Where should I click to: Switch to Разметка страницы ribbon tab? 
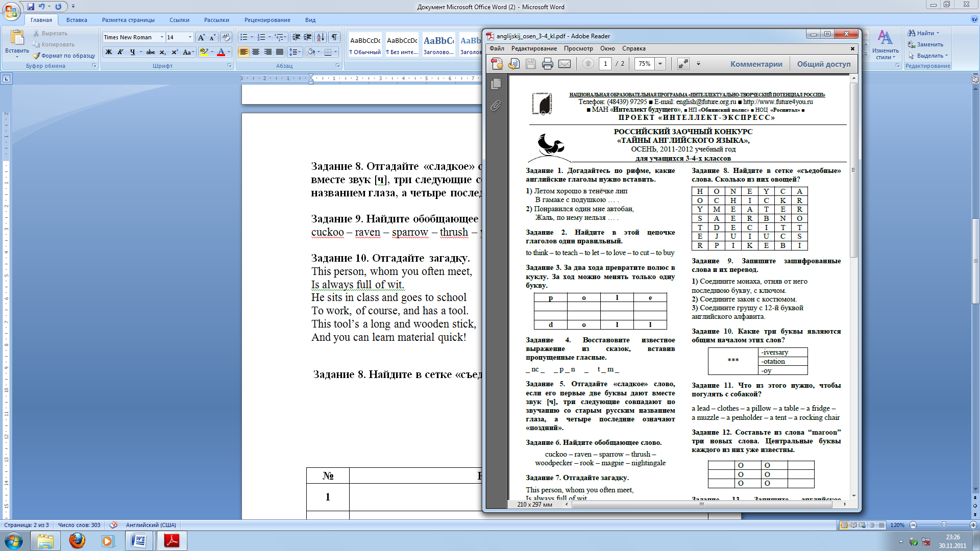pyautogui.click(x=128, y=20)
